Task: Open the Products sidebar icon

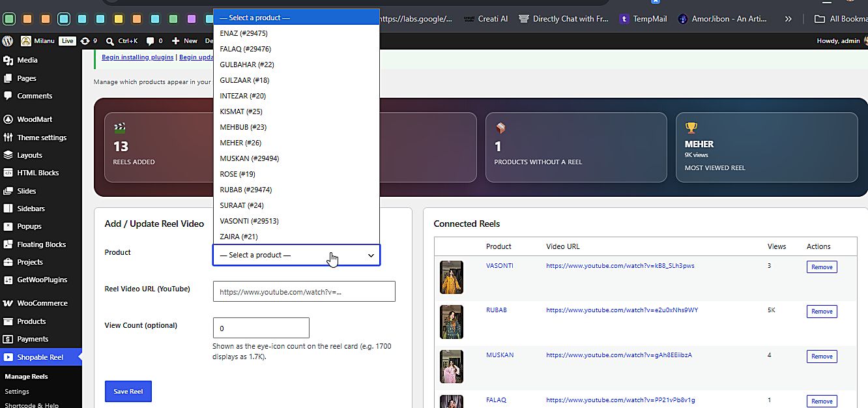Action: (x=8, y=321)
